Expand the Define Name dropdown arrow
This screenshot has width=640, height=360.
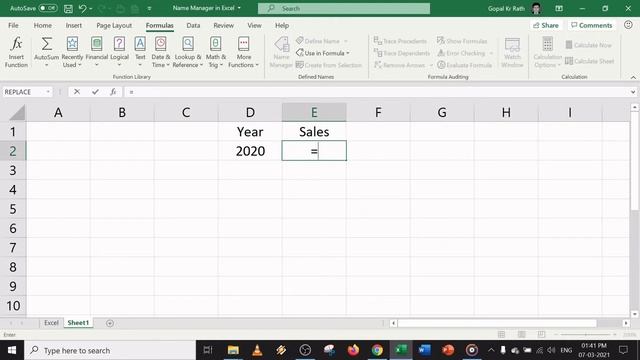pos(346,41)
